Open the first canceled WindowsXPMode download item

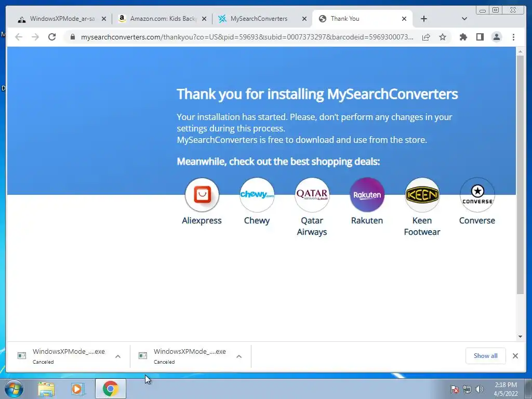(x=61, y=356)
